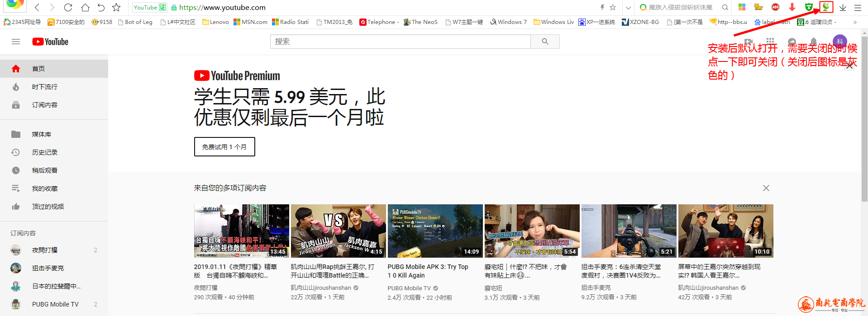Open the 狙击手麦克 subscription channel
The image size is (868, 316).
54,268
